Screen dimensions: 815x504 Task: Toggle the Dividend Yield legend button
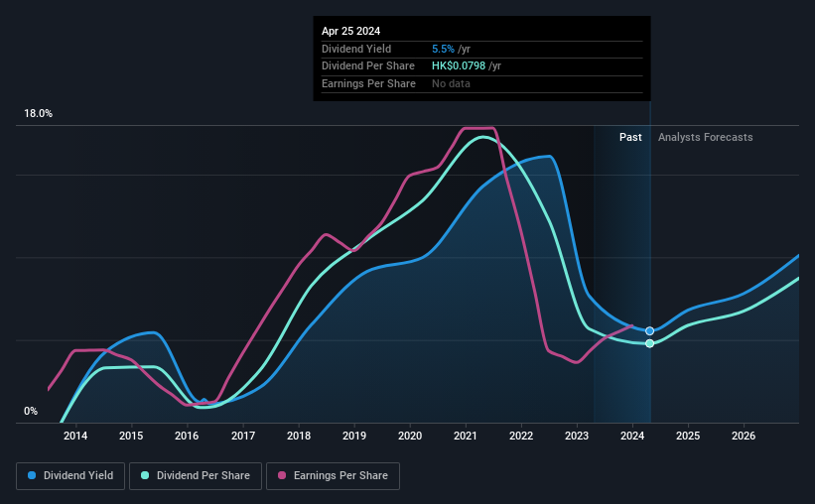click(x=70, y=476)
